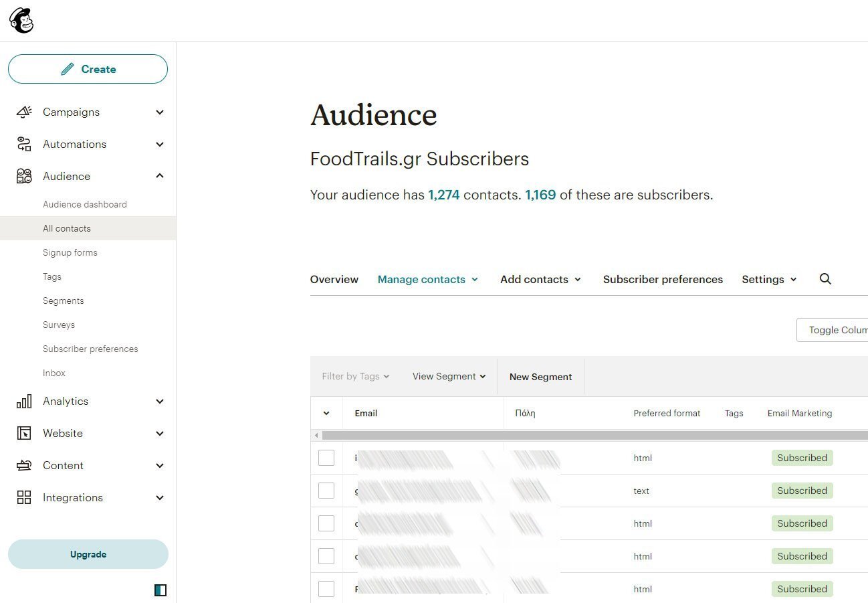Image resolution: width=868 pixels, height=603 pixels.
Task: Click the New Segment button
Action: tap(540, 377)
